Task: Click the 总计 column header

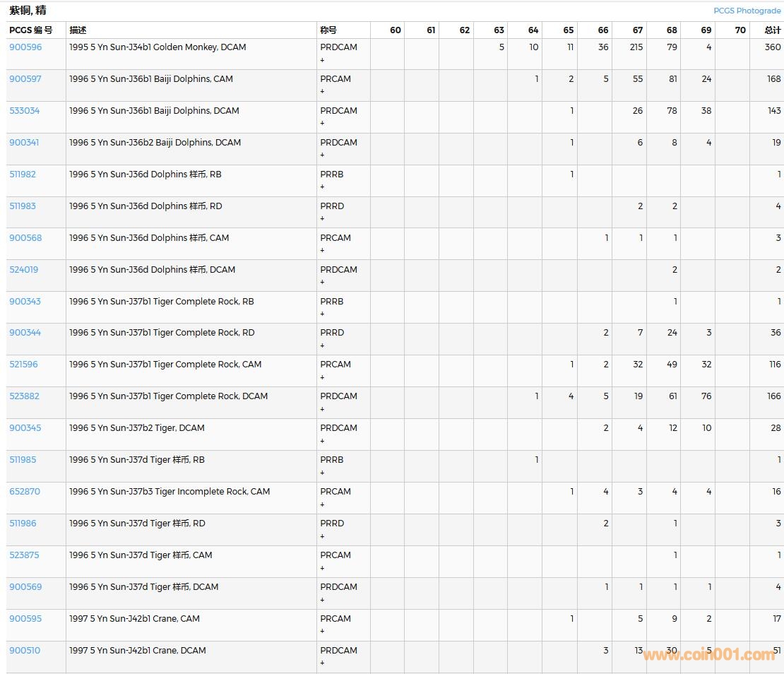Action: click(773, 30)
